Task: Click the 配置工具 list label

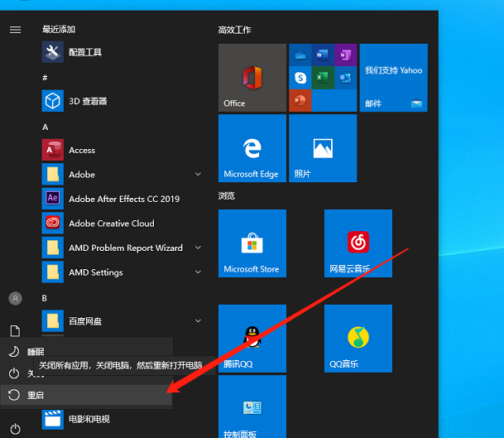Action: pyautogui.click(x=85, y=52)
